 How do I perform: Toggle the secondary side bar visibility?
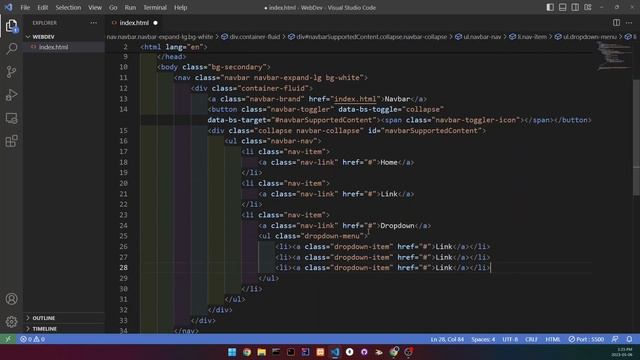pyautogui.click(x=575, y=7)
